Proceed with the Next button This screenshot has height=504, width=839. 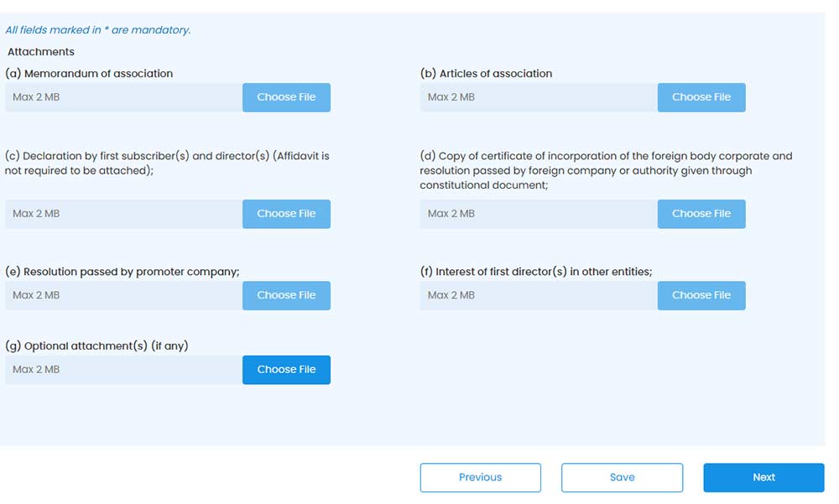(763, 477)
